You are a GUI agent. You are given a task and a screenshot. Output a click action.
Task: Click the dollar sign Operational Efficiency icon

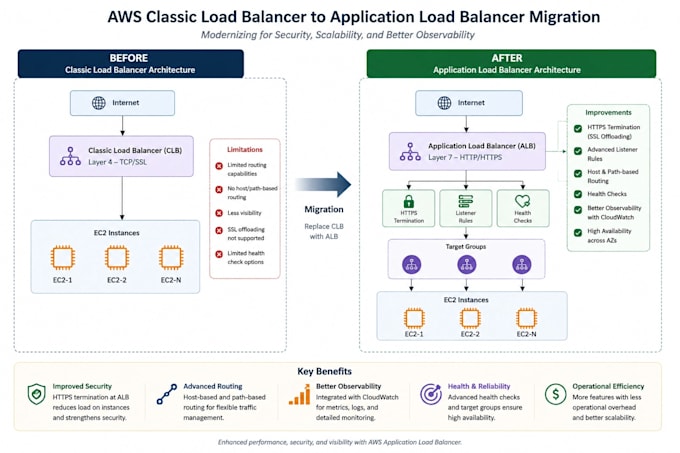556,394
